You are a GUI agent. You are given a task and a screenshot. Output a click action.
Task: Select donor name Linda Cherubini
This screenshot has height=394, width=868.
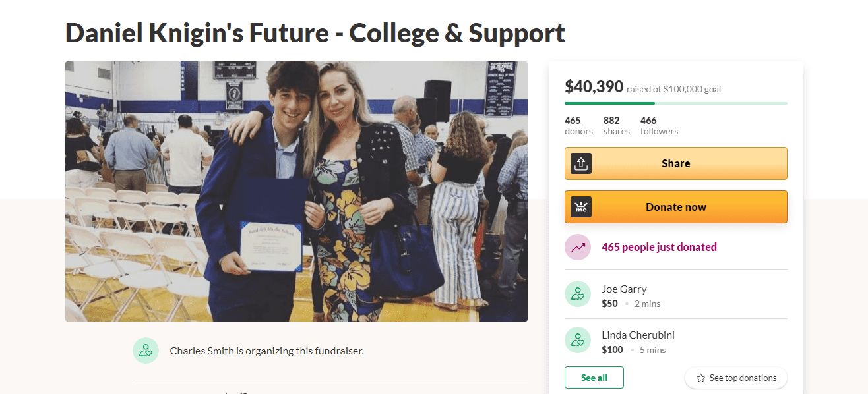[x=638, y=335]
